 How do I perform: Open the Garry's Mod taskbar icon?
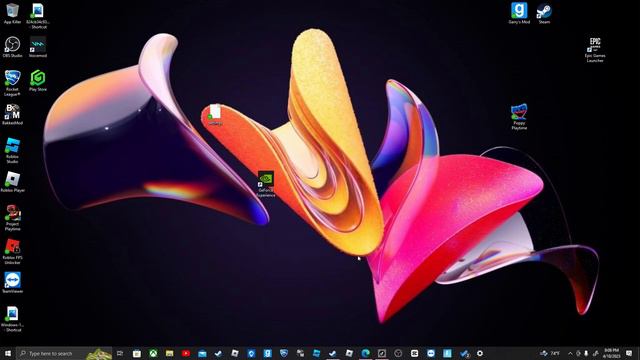pos(267,353)
